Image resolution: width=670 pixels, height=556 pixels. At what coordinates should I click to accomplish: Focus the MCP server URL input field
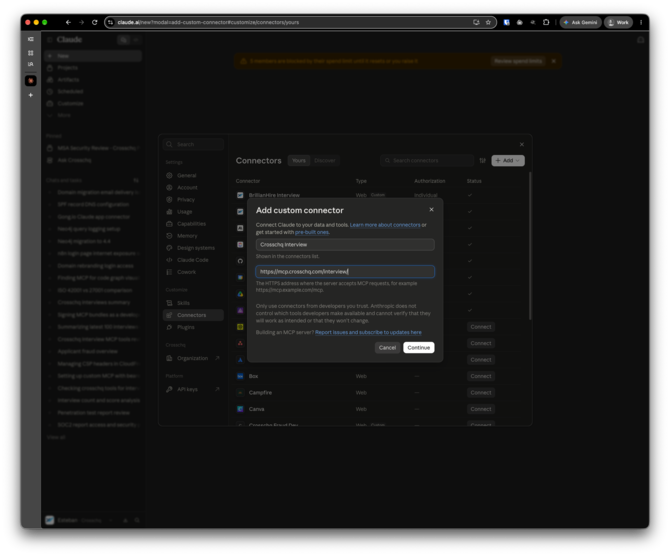(x=345, y=271)
